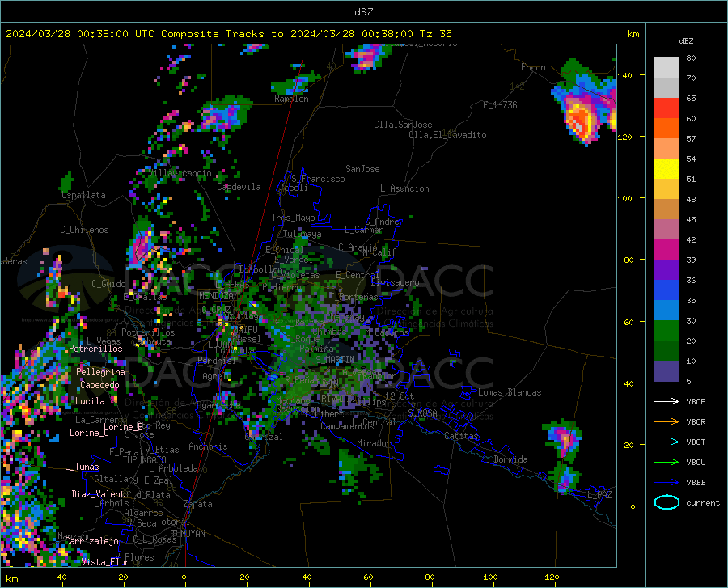Viewport: 728px width, 588px height.
Task: Click the Cabecedo label on the map
Action: point(99,385)
